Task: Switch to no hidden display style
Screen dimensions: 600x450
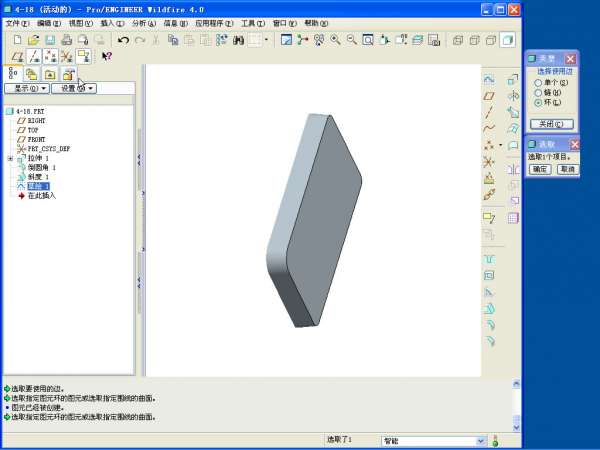Action: point(491,39)
